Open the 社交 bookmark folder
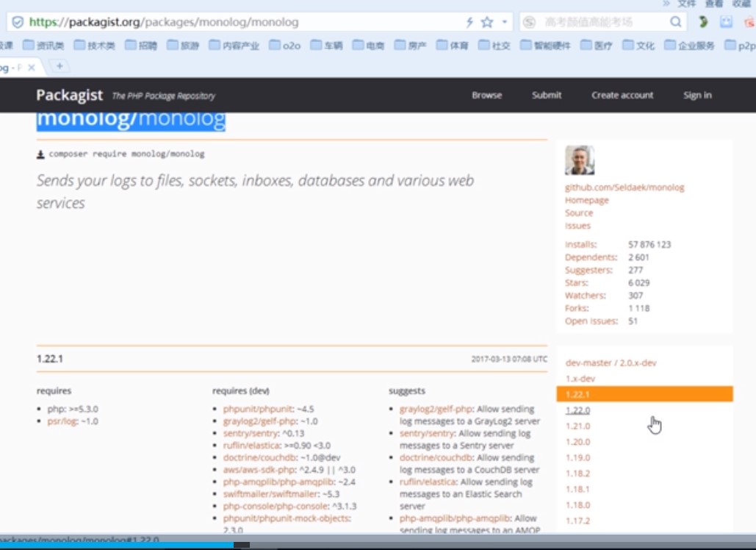Image resolution: width=756 pixels, height=550 pixels. coord(494,46)
